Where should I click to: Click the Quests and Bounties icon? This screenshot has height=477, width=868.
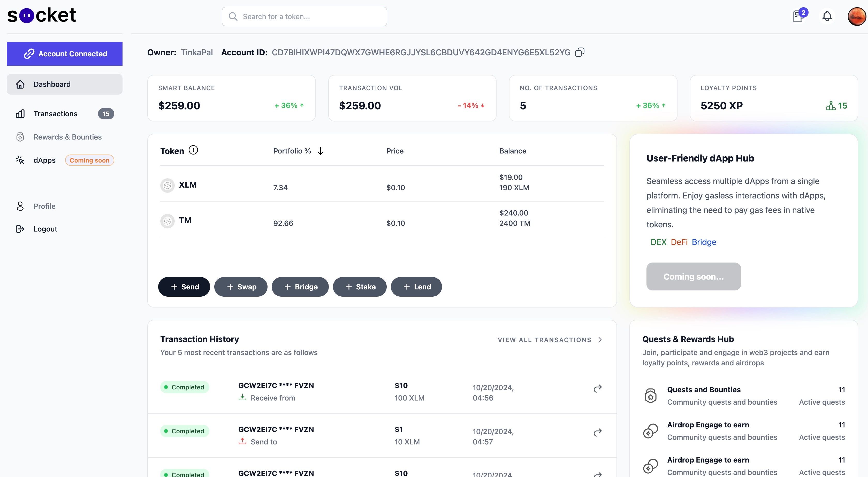click(650, 396)
